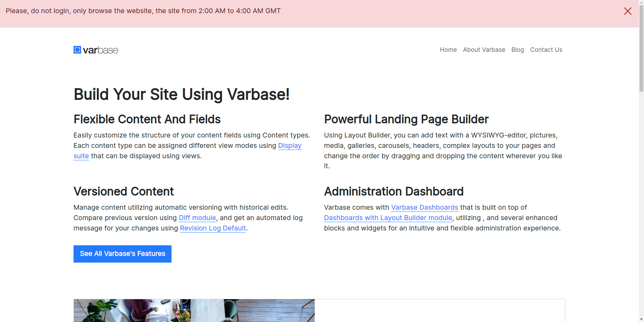Click the scrollbar down arrow

pyautogui.click(x=641, y=319)
